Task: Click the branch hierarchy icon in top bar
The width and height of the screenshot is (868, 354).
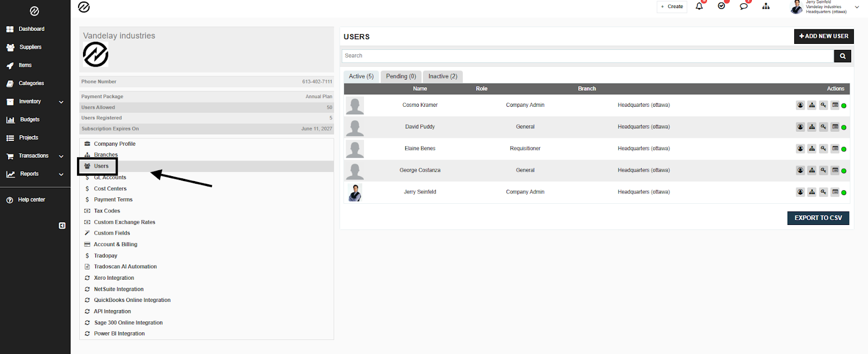Action: [766, 7]
